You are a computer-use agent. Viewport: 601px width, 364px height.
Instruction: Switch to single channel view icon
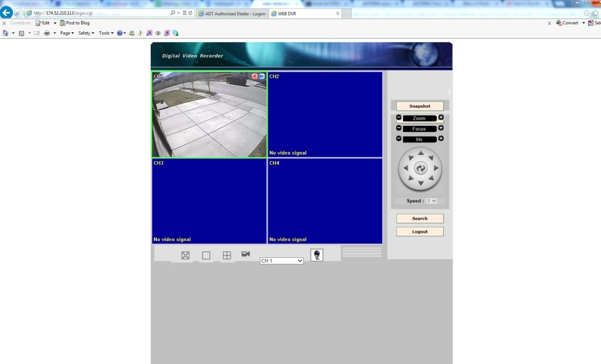[x=207, y=254]
